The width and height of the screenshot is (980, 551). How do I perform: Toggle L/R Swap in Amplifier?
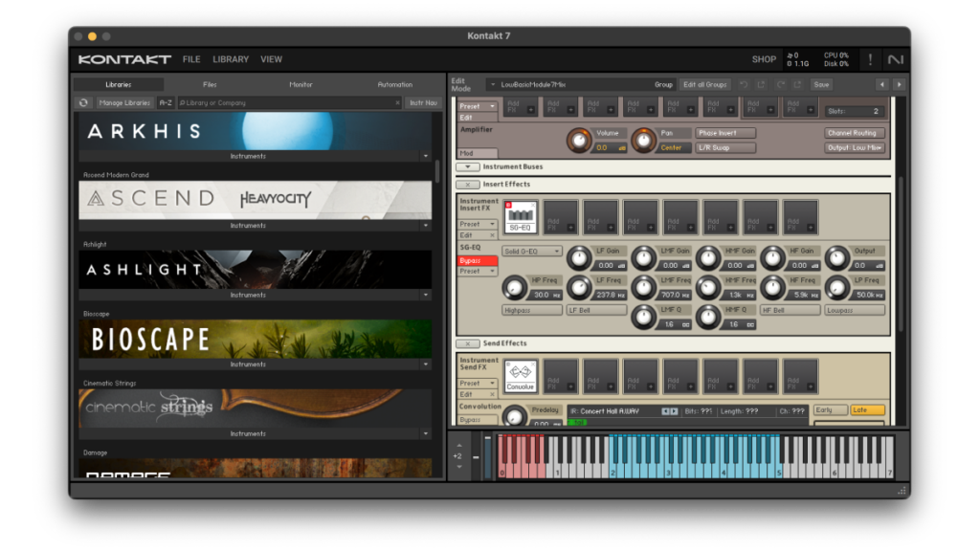click(x=725, y=148)
